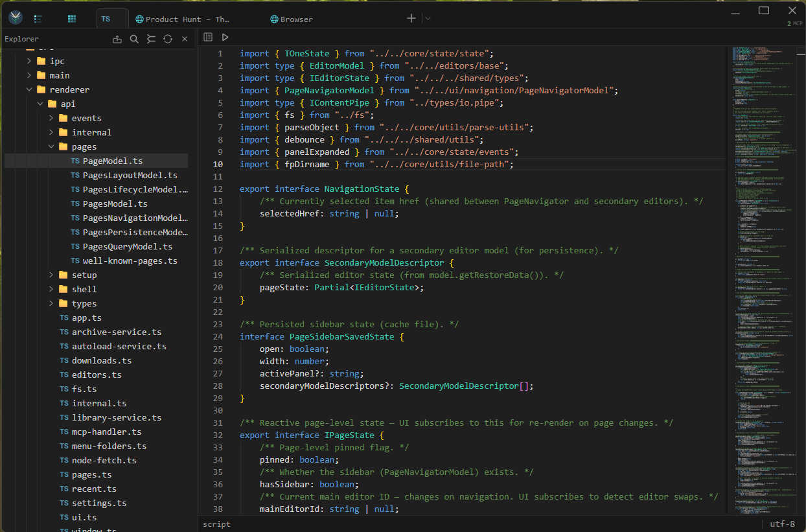Collapse the renderer folder

[x=29, y=89]
